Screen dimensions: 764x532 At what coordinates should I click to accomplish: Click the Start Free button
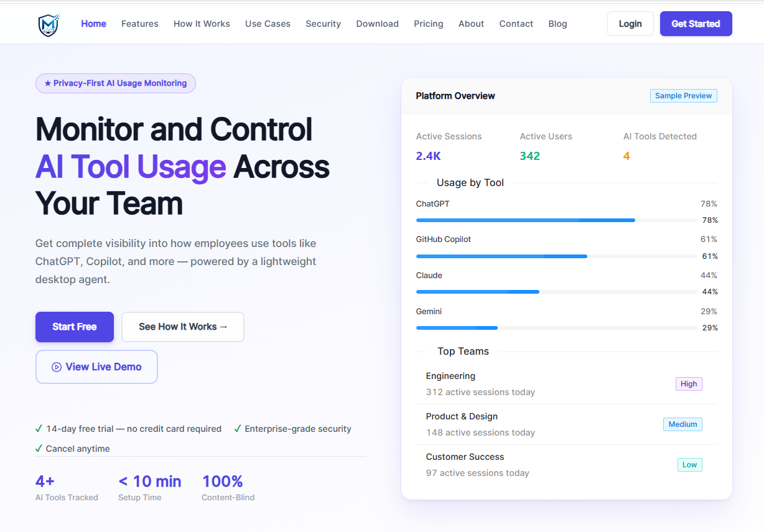click(75, 327)
